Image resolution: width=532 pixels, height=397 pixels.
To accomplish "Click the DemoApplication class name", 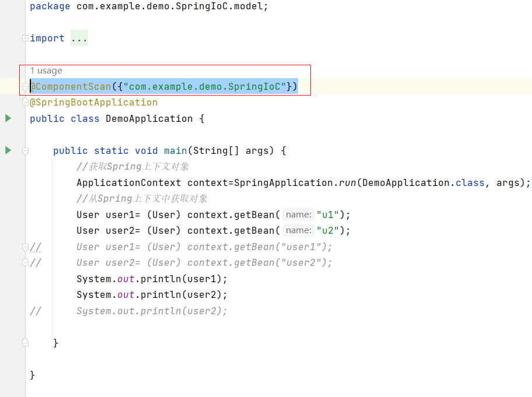I will (x=149, y=119).
